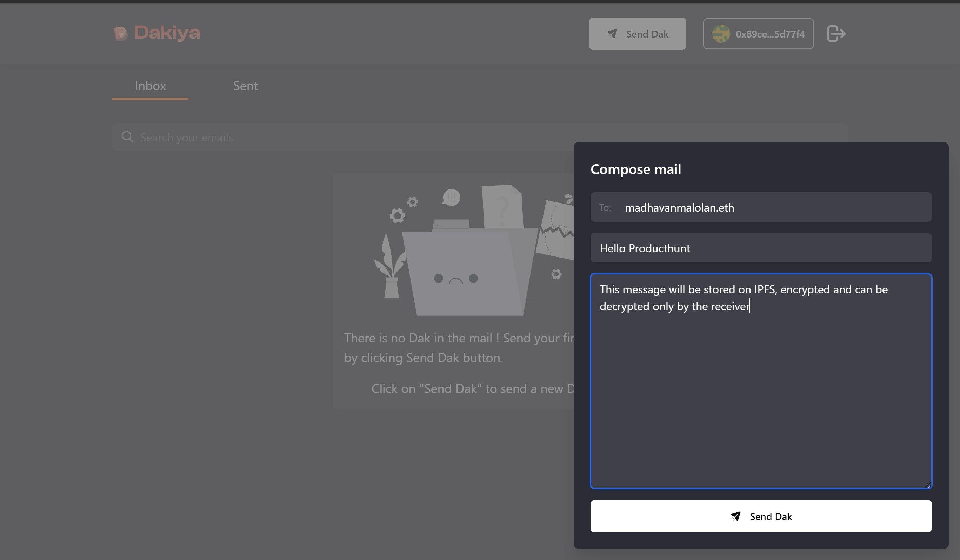Click paper plane icon in compose button
Image resolution: width=960 pixels, height=560 pixels.
(x=736, y=516)
